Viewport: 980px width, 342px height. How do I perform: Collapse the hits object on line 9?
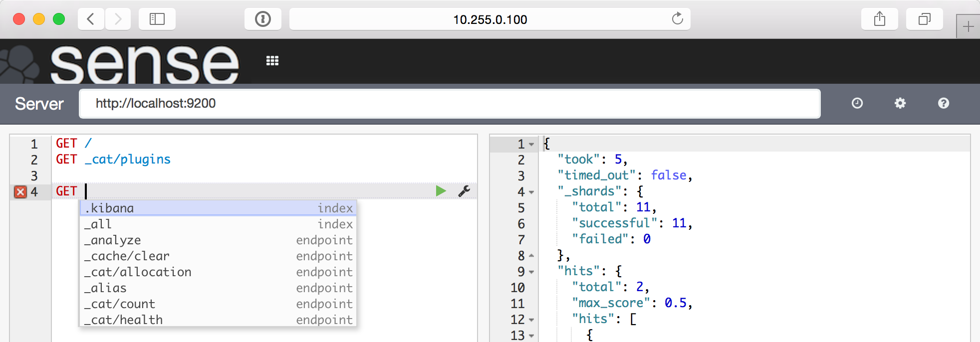tap(531, 272)
